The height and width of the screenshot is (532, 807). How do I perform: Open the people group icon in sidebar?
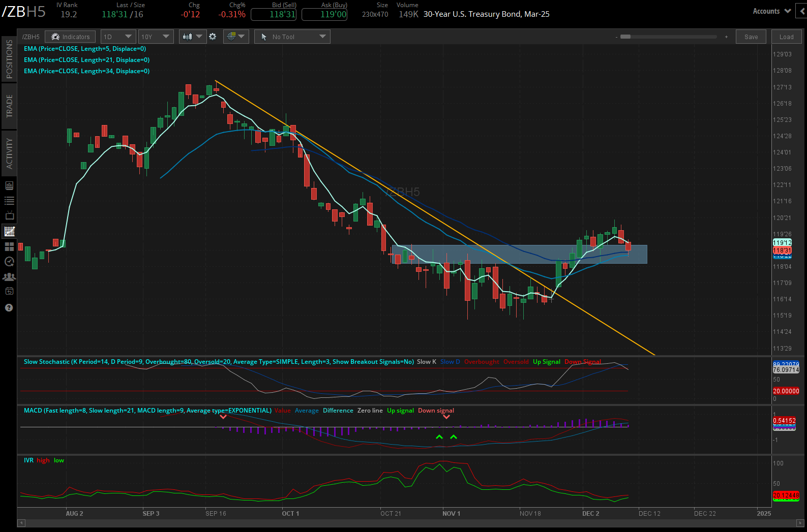[9, 277]
